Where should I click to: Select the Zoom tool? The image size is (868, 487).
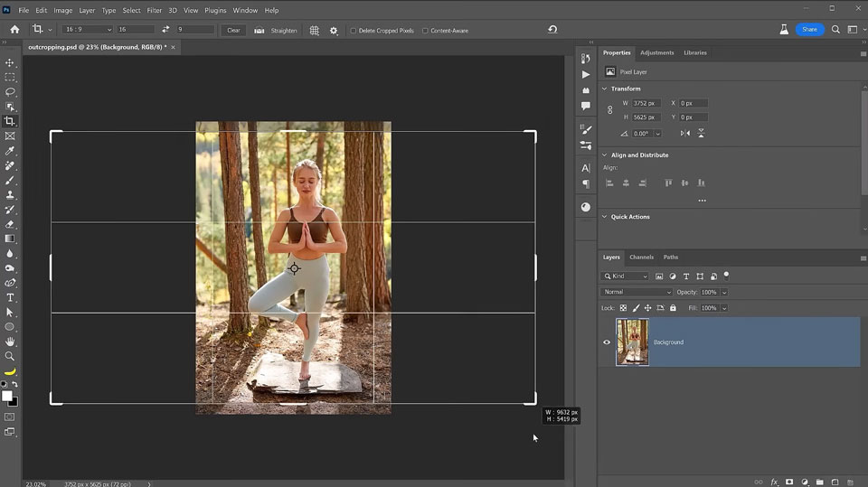(10, 356)
